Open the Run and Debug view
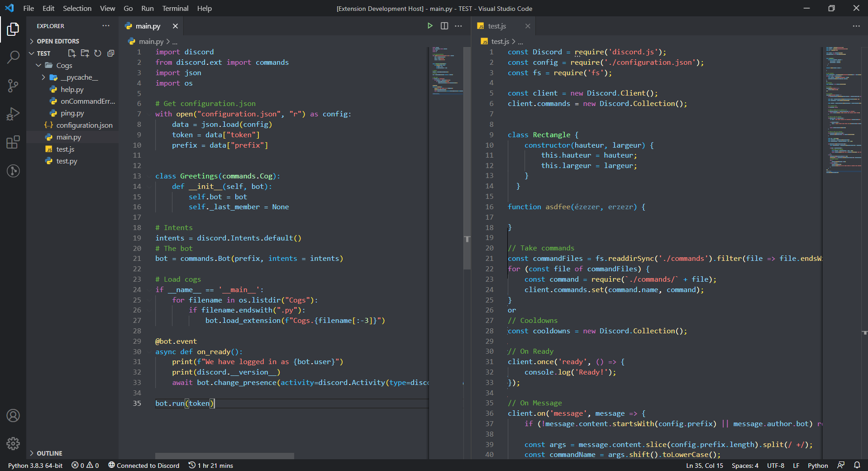Viewport: 868px width, 471px height. pyautogui.click(x=13, y=114)
